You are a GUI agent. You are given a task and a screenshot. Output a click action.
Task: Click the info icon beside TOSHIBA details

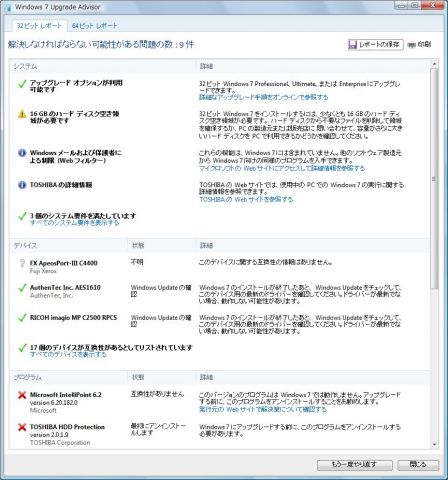pos(22,185)
